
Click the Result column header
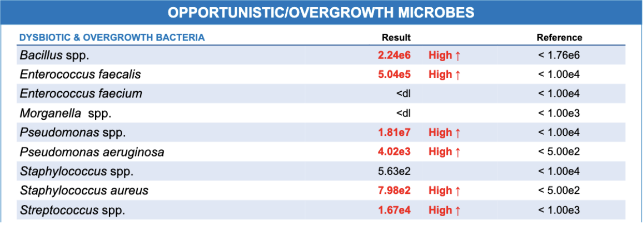pos(396,38)
